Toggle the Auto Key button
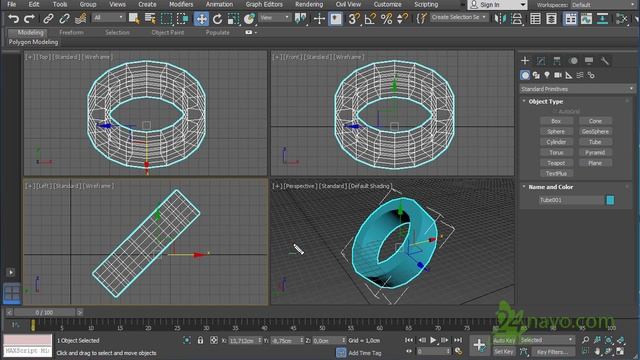640x360 pixels. pyautogui.click(x=504, y=340)
